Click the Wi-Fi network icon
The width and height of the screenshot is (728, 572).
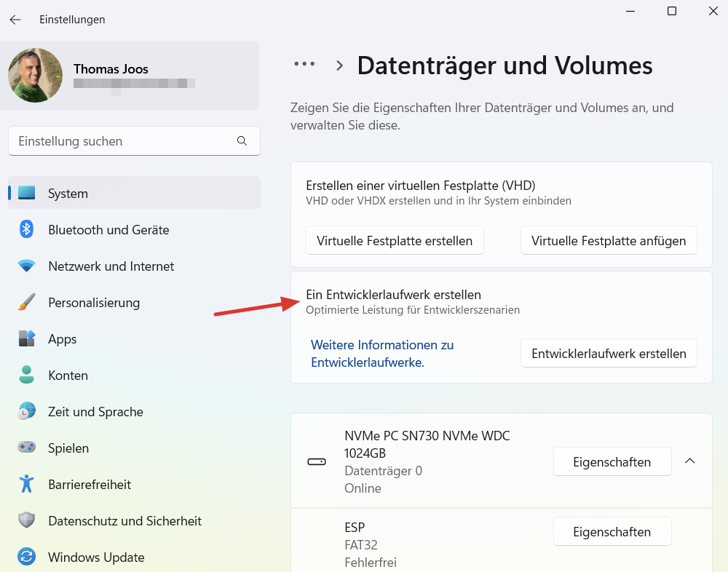27,266
